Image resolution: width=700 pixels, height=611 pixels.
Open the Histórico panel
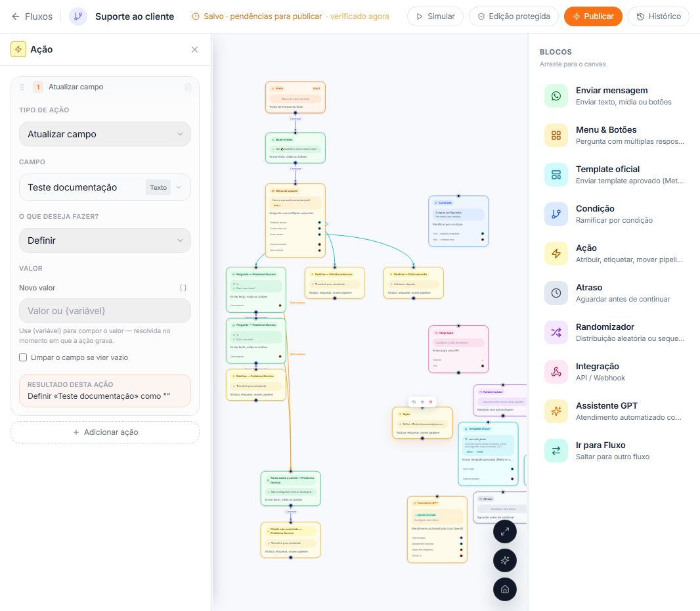(x=659, y=16)
